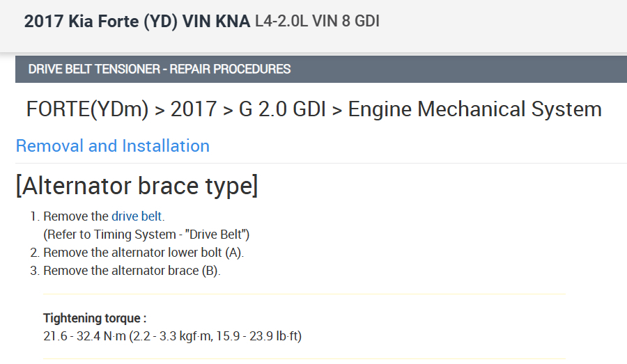Click step 3 about alternator brace
The image size is (627, 364).
(132, 271)
